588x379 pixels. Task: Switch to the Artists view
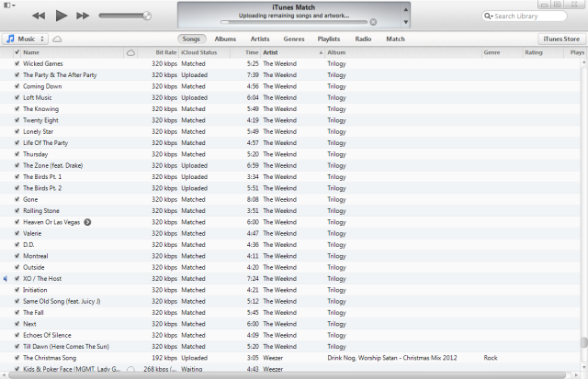(260, 39)
